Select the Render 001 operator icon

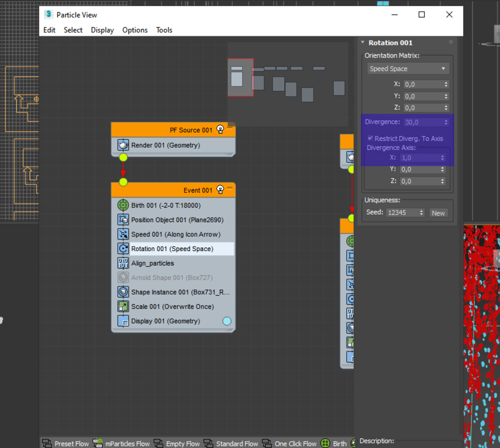(123, 145)
